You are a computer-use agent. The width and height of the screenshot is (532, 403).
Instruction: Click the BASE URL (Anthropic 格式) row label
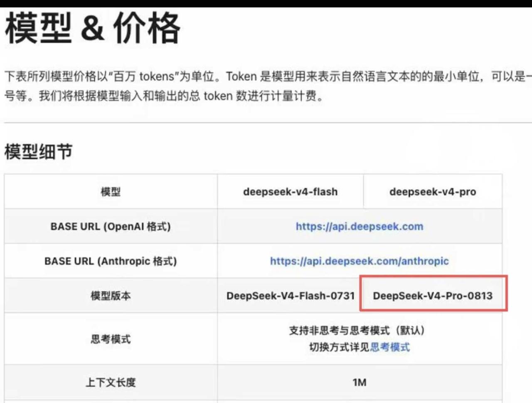coord(111,261)
